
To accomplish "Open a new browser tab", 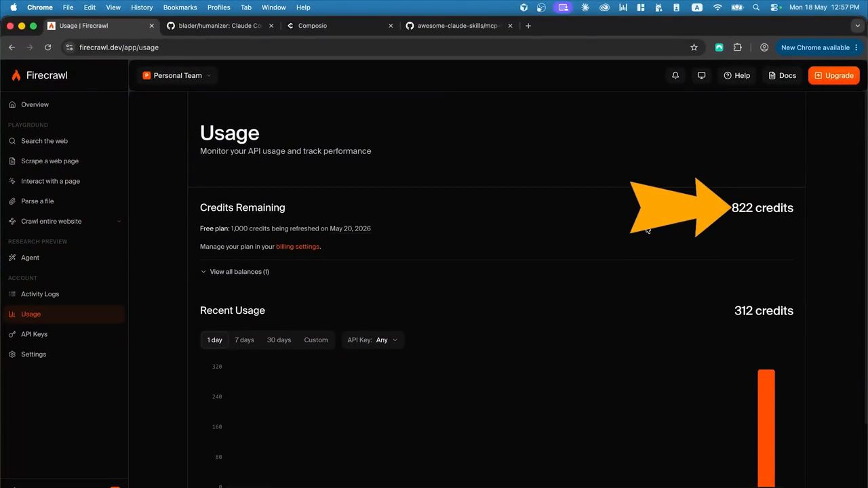I will tap(528, 26).
